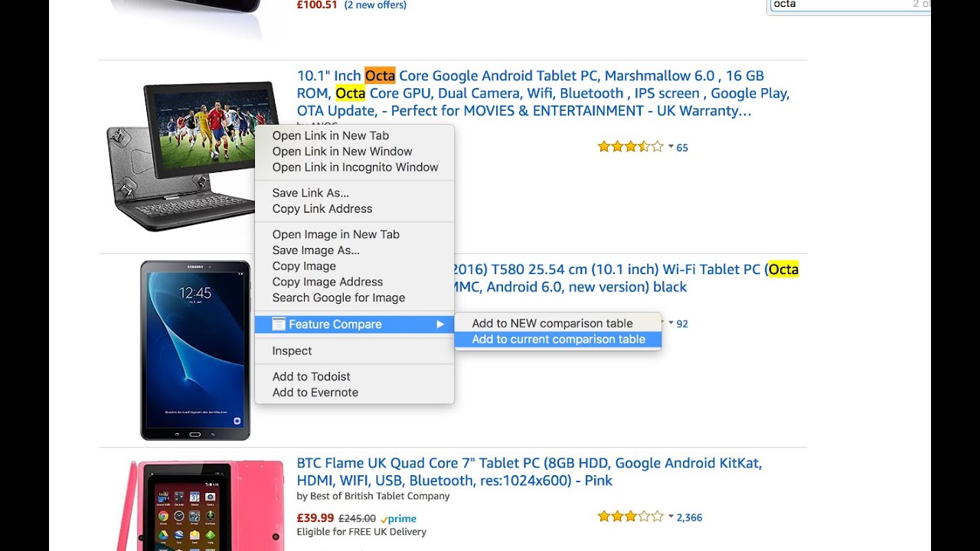Choose Open Link in Incognito Window
This screenshot has height=551, width=980.
(x=354, y=167)
